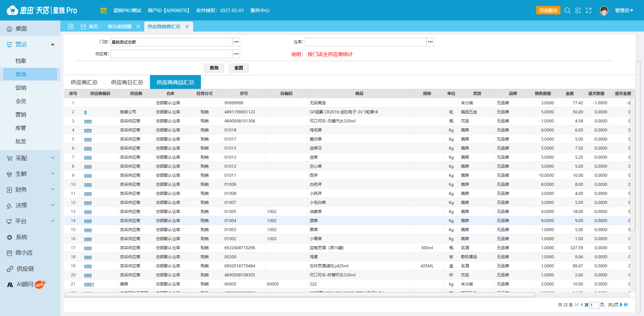Toggle the sidebar collapse menu icon

point(70,27)
